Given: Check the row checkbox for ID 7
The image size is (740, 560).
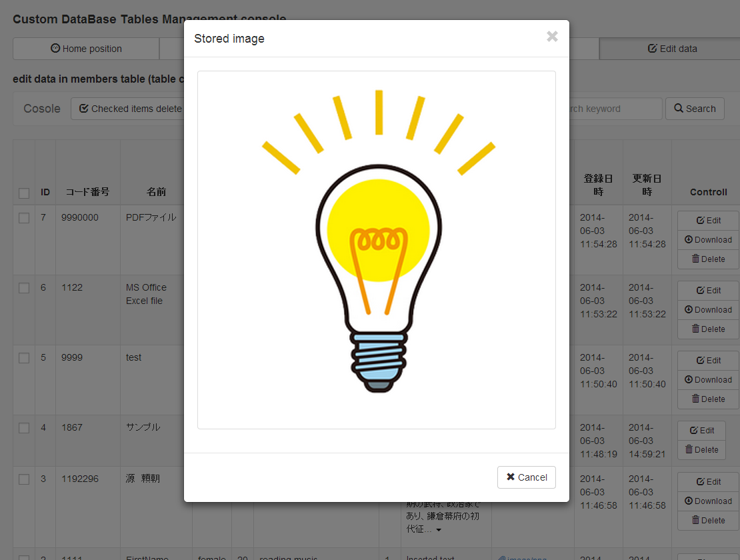Looking at the screenshot, I should [24, 218].
